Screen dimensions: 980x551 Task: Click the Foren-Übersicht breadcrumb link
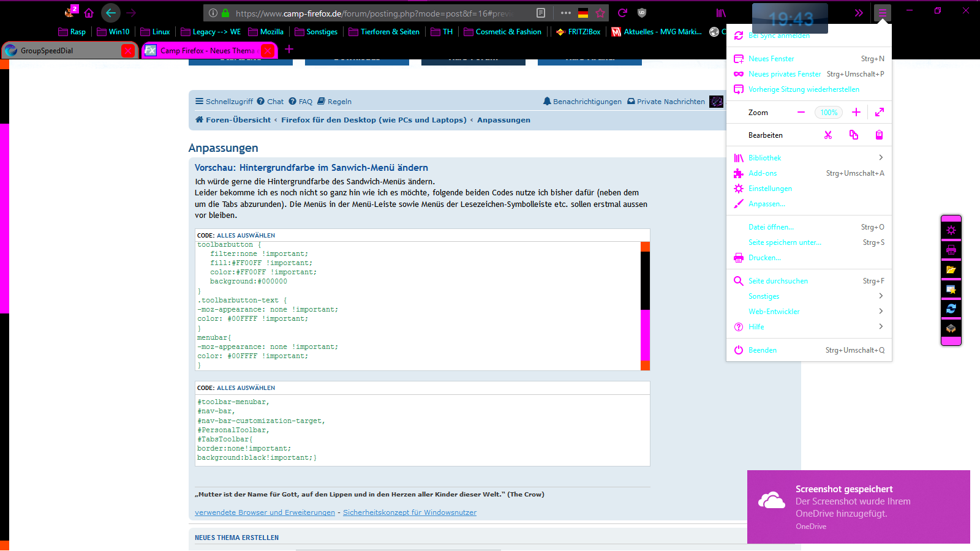pyautogui.click(x=238, y=120)
